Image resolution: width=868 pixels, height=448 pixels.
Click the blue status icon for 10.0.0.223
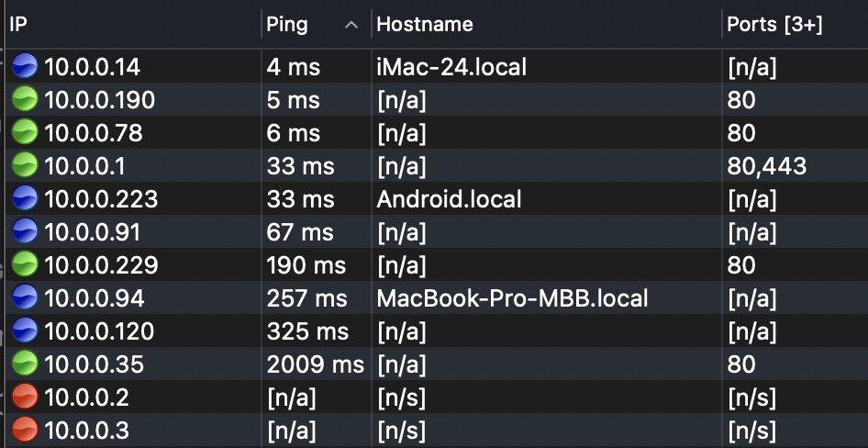26,199
